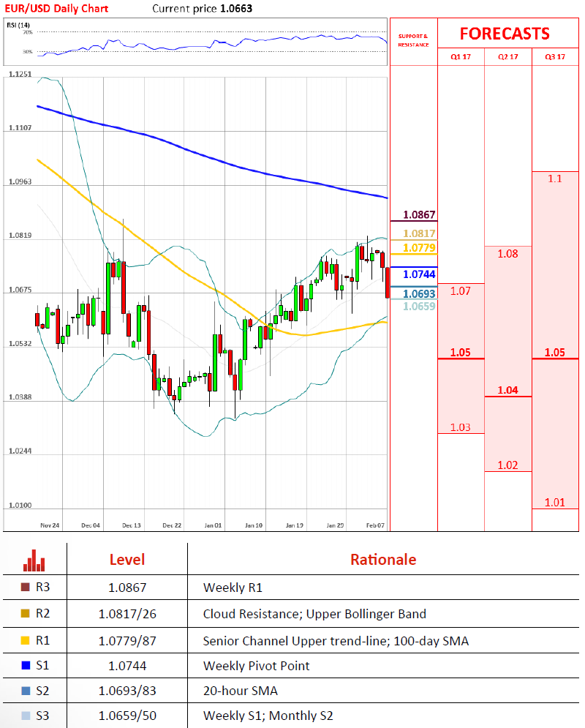Click the 1.0100 price axis label
Image resolution: width=585 pixels, height=728 pixels.
(20, 505)
